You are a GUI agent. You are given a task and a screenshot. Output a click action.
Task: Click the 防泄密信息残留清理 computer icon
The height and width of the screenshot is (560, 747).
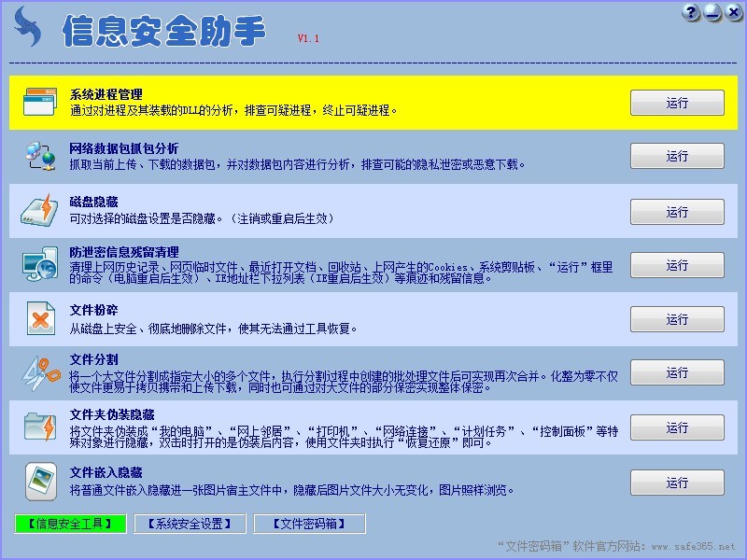(x=39, y=265)
